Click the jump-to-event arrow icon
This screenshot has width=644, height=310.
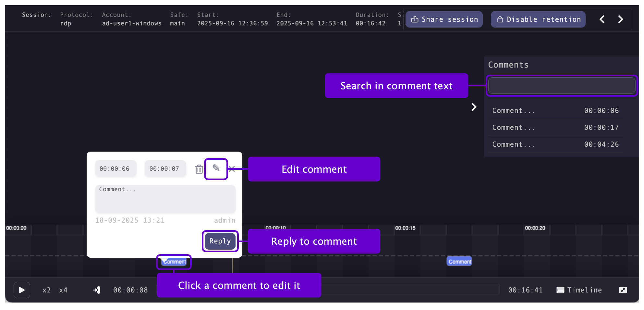click(97, 290)
